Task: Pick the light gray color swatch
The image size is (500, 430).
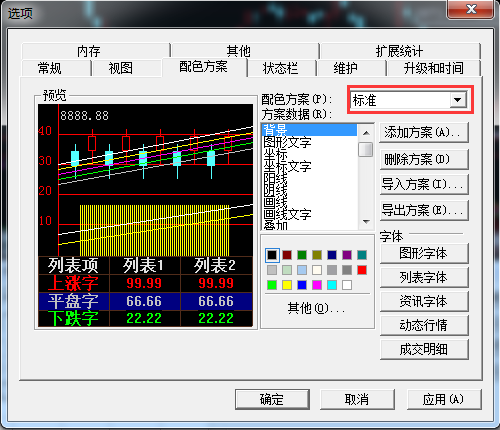Action: (272, 270)
